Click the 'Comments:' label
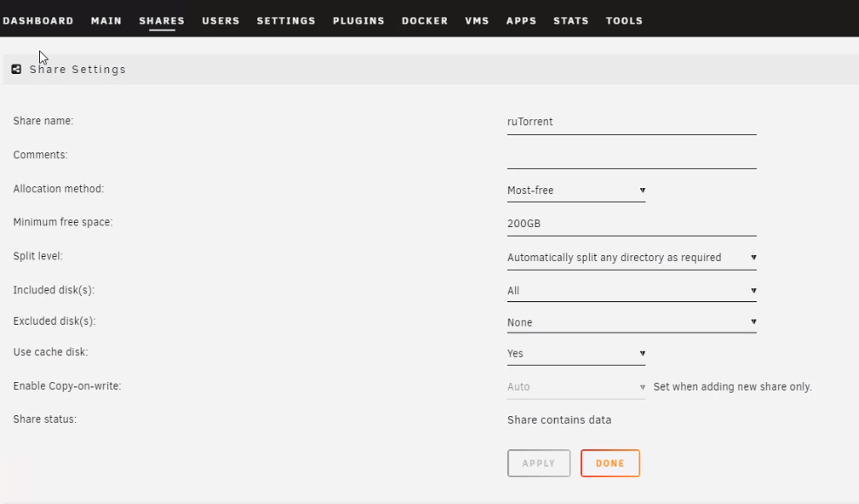 coord(41,155)
